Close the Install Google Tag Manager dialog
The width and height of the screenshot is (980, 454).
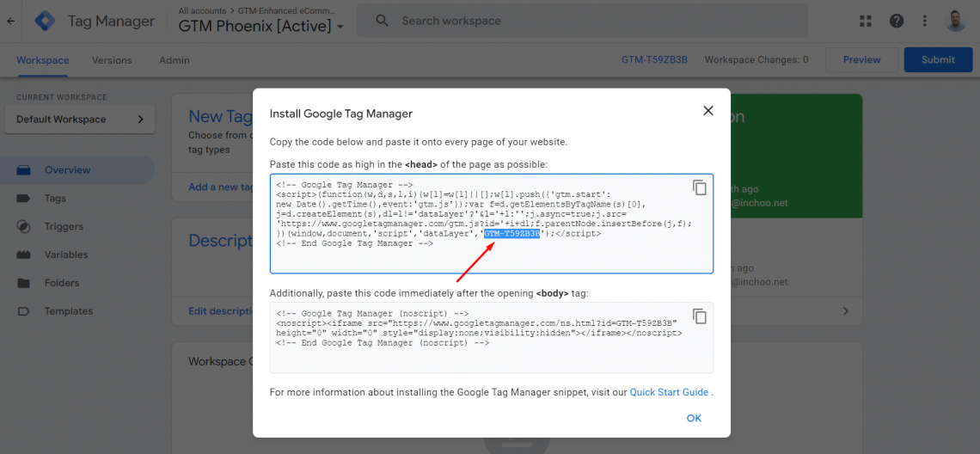708,111
